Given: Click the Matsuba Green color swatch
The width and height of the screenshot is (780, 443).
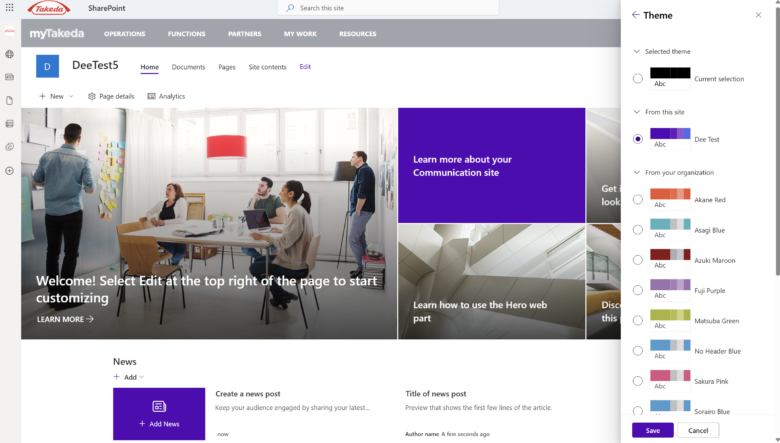Looking at the screenshot, I should coord(670,315).
